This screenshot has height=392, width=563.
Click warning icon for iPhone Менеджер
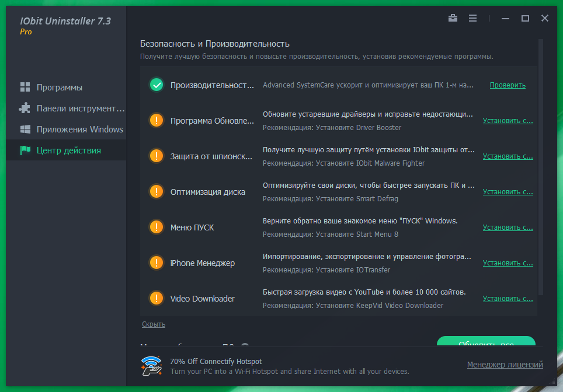pos(157,262)
